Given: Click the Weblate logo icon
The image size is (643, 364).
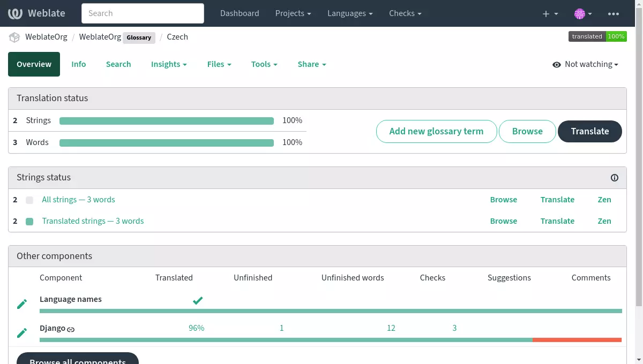Looking at the screenshot, I should 16,13.
